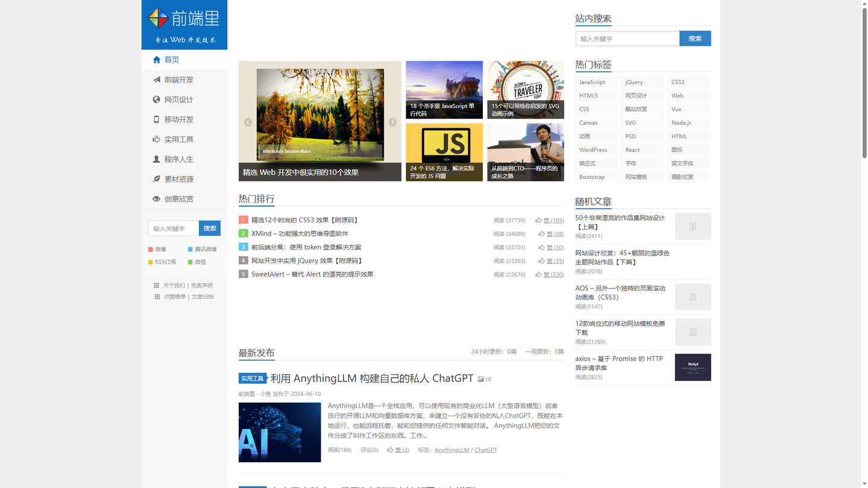
Task: Open the 点赞榜单 link
Action: tap(175, 297)
